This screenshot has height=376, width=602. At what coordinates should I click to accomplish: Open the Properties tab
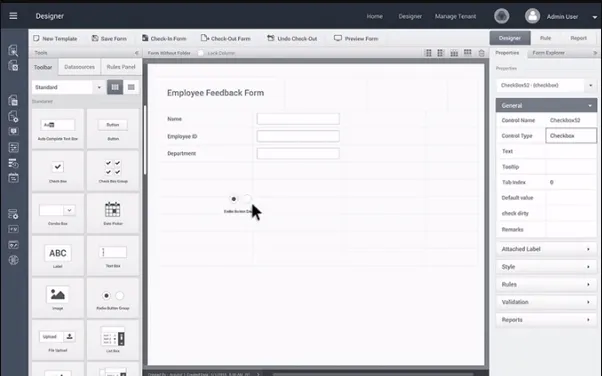tap(507, 53)
